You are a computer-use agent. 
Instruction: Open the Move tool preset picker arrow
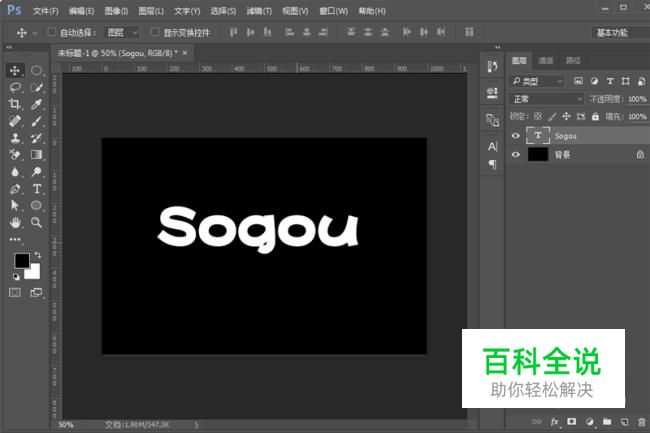click(x=35, y=33)
